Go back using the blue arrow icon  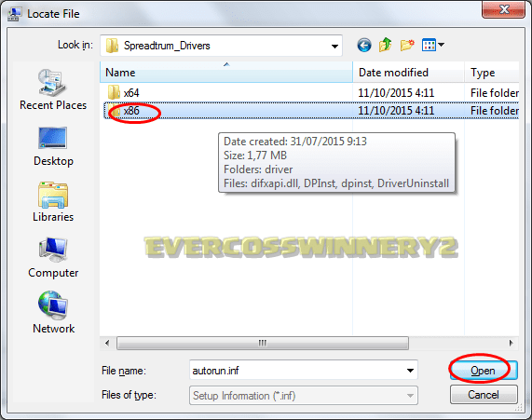click(364, 45)
